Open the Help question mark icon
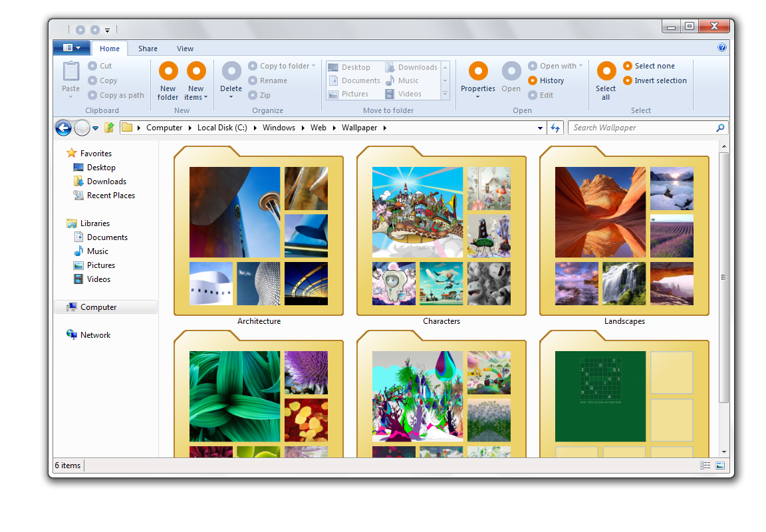The width and height of the screenshot is (766, 532). [722, 48]
